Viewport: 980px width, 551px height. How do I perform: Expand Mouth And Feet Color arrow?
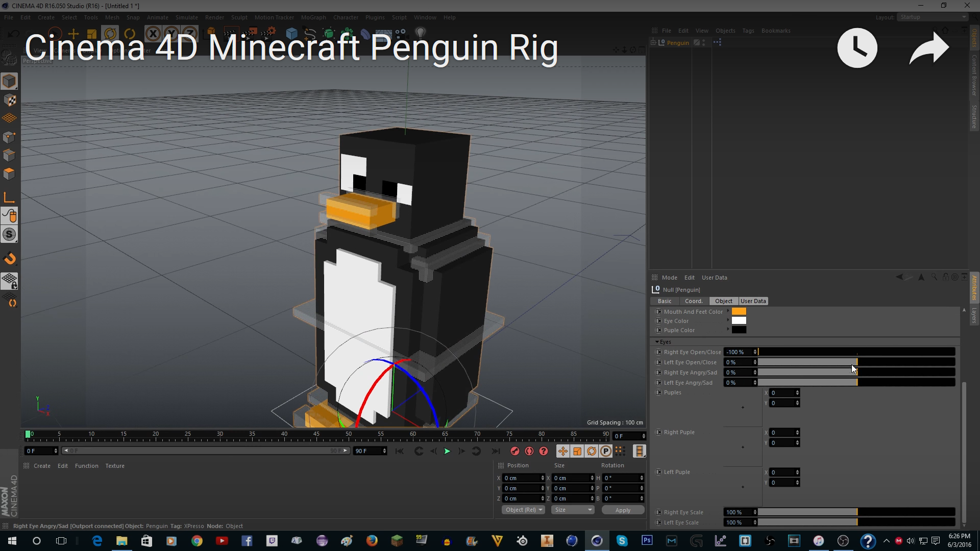(x=728, y=311)
